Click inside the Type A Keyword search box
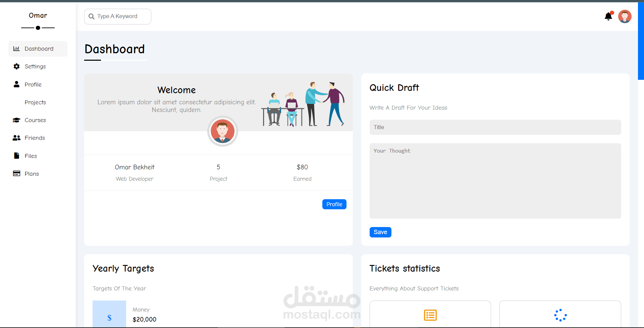Image resolution: width=644 pixels, height=328 pixels. (x=117, y=16)
